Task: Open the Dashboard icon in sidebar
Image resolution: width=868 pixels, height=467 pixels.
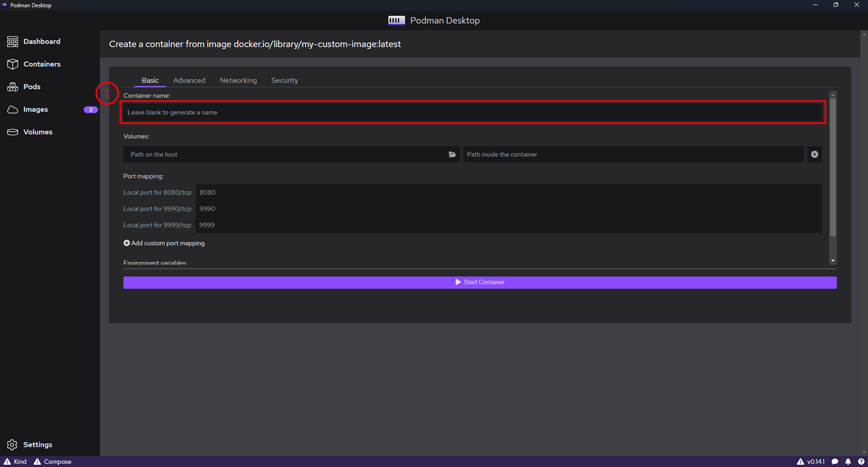Action: (x=13, y=42)
